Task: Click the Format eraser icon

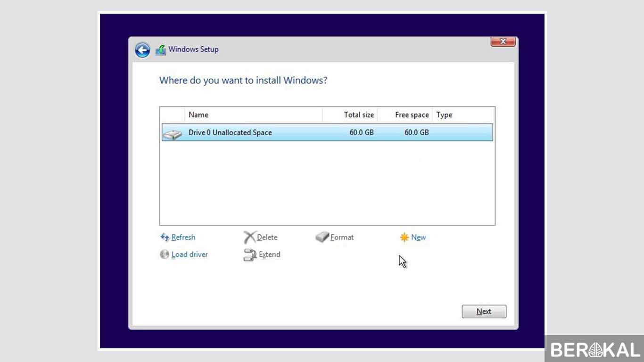Action: [x=322, y=237]
